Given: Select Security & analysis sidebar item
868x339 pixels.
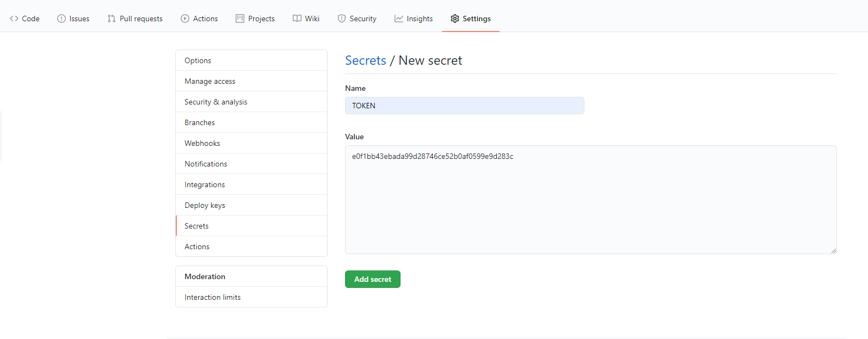Looking at the screenshot, I should (x=216, y=102).
